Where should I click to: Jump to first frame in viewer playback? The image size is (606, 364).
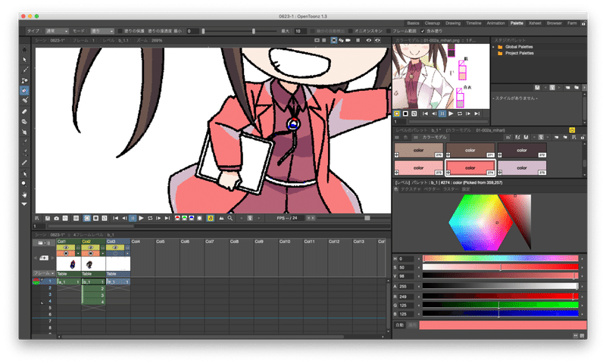pos(116,219)
